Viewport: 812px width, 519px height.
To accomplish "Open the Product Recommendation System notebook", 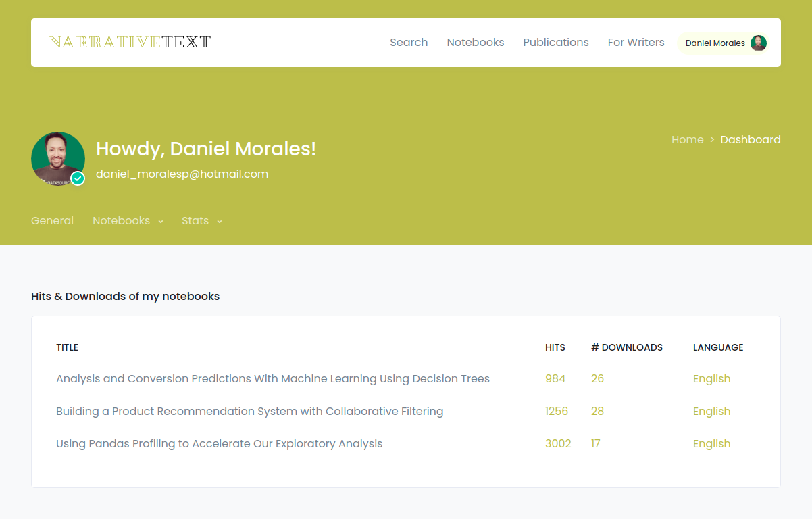I will [249, 411].
